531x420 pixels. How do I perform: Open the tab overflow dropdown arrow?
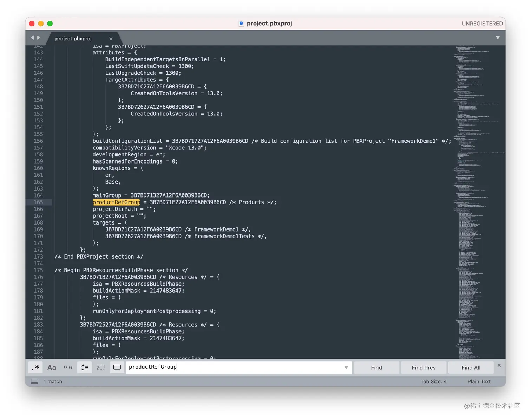click(x=498, y=37)
